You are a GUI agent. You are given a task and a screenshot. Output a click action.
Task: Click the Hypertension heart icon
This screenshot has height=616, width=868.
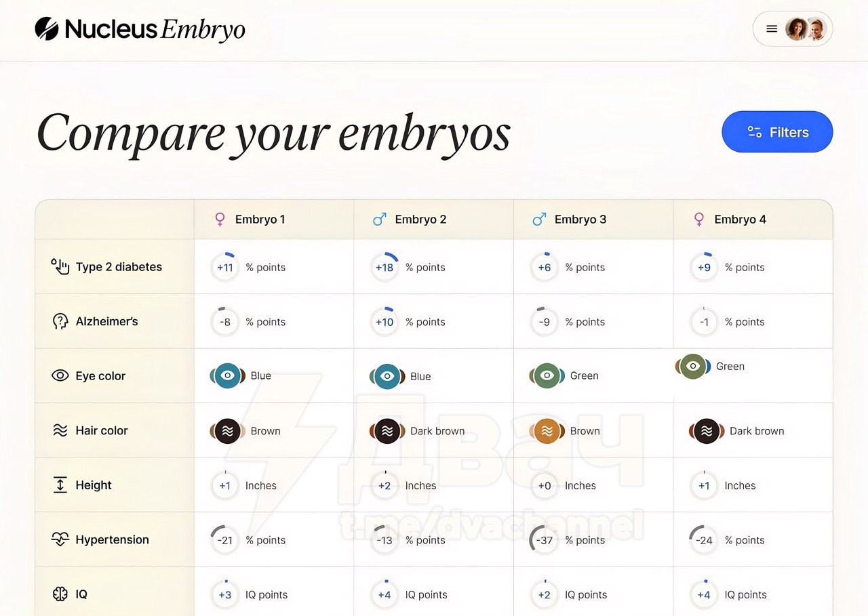60,539
